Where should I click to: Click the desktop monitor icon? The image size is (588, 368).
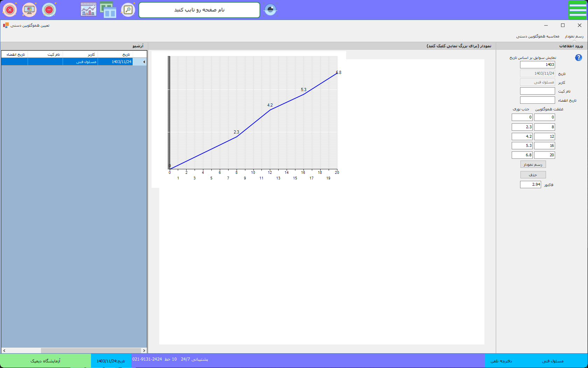tap(29, 10)
